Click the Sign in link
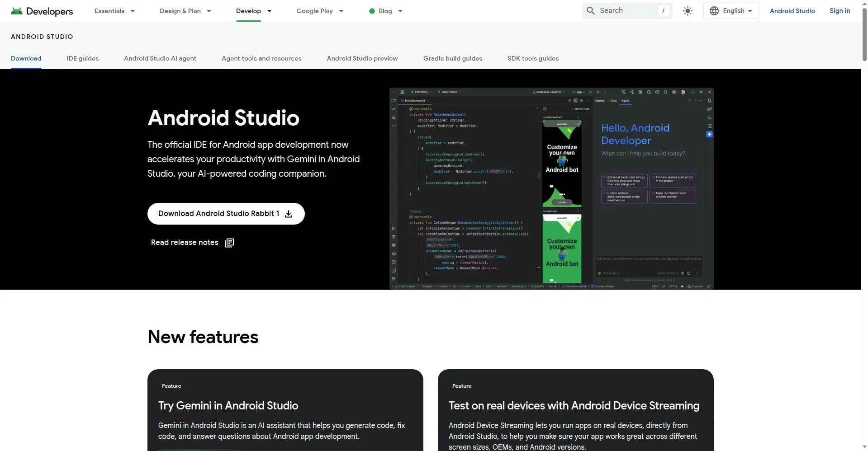The width and height of the screenshot is (868, 451). click(840, 11)
